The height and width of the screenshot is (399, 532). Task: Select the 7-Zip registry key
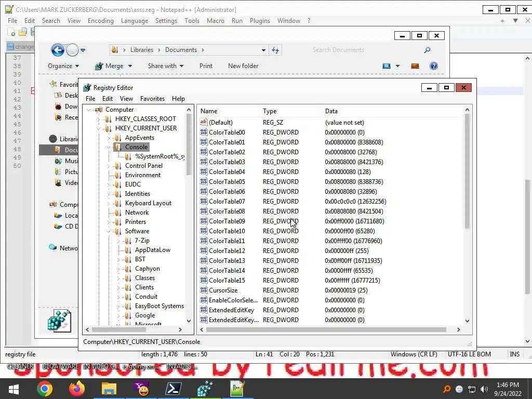click(142, 240)
